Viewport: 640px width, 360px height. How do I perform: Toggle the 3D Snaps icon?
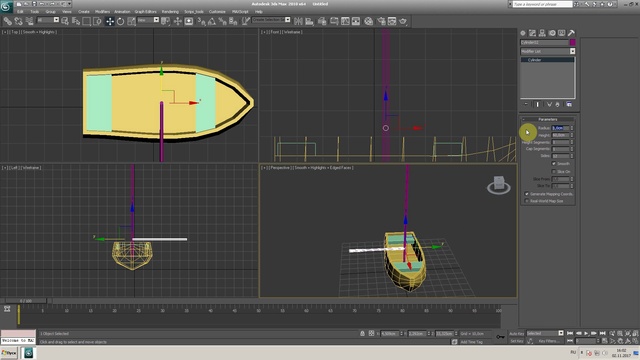point(201,21)
